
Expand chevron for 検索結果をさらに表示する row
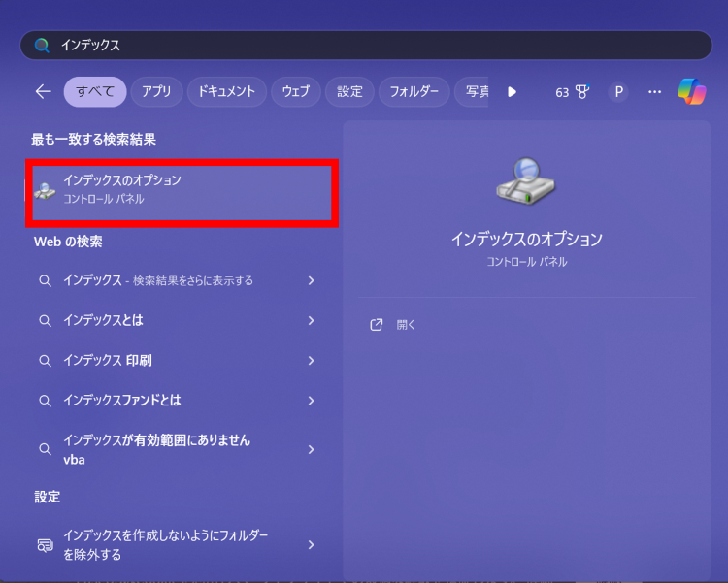(311, 280)
